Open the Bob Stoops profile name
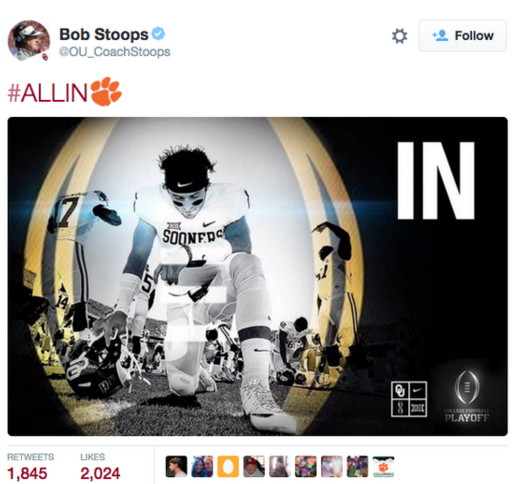 tap(104, 34)
